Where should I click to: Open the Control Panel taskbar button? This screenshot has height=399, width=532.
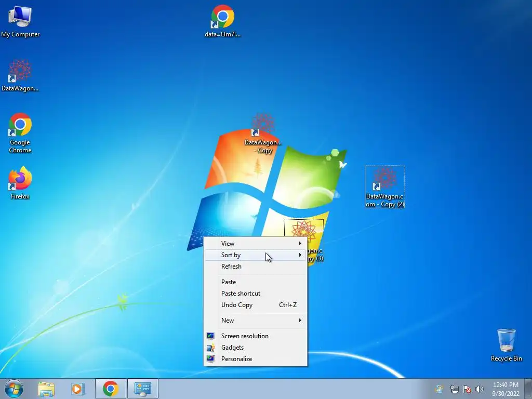(142, 389)
